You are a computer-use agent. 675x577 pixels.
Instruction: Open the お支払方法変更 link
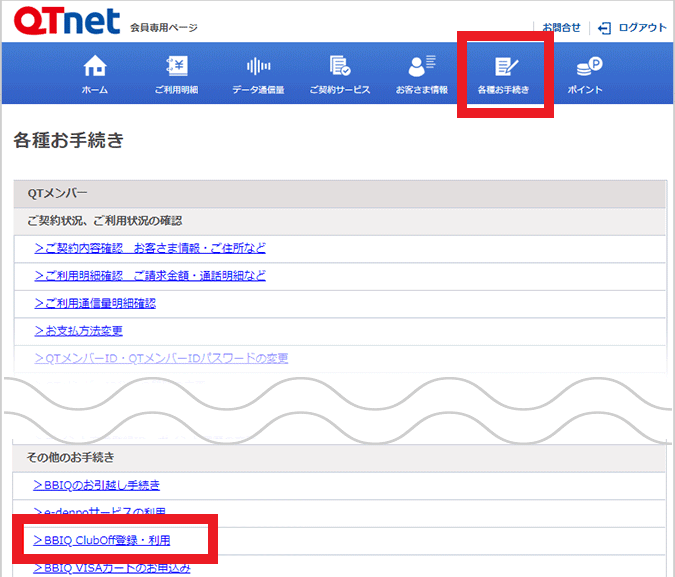pos(78,331)
